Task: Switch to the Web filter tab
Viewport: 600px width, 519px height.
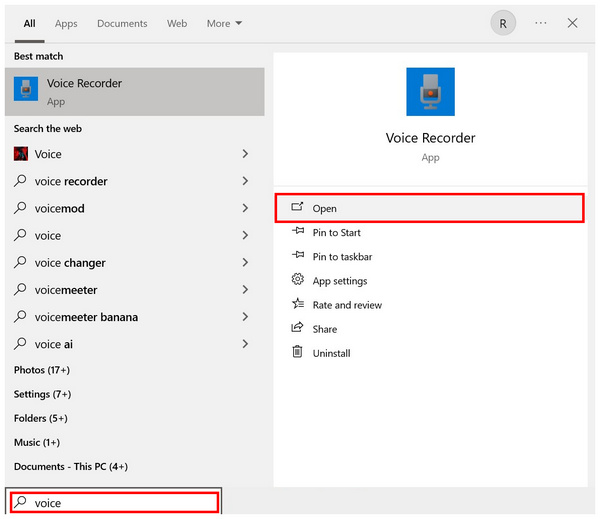Action: coord(177,24)
